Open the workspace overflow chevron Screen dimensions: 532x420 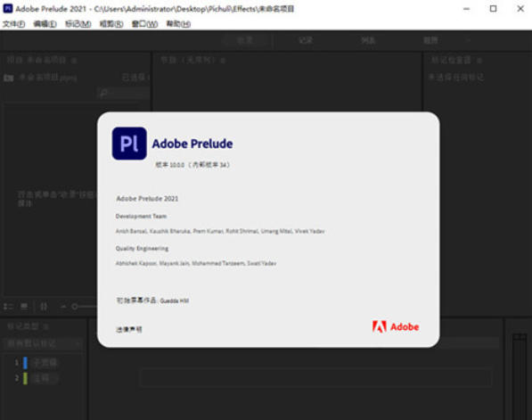click(469, 40)
